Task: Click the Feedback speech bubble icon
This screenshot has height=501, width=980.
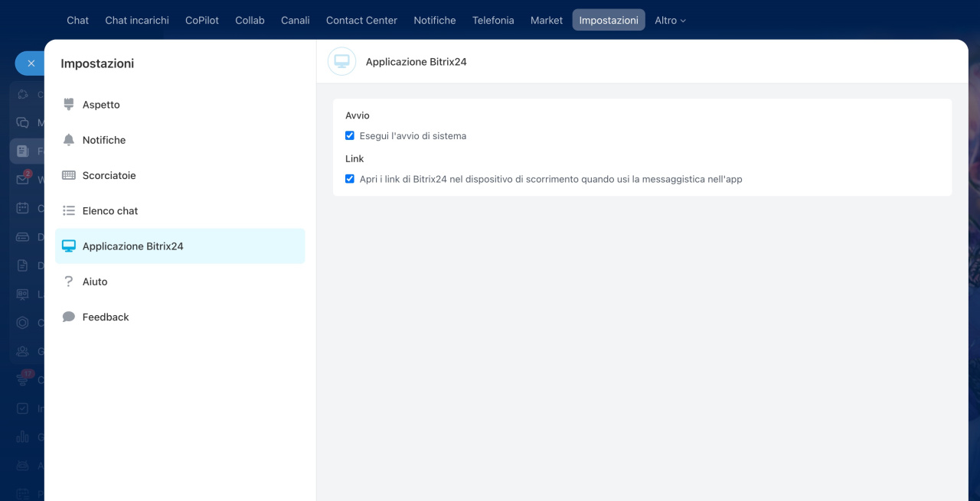Action: tap(69, 317)
